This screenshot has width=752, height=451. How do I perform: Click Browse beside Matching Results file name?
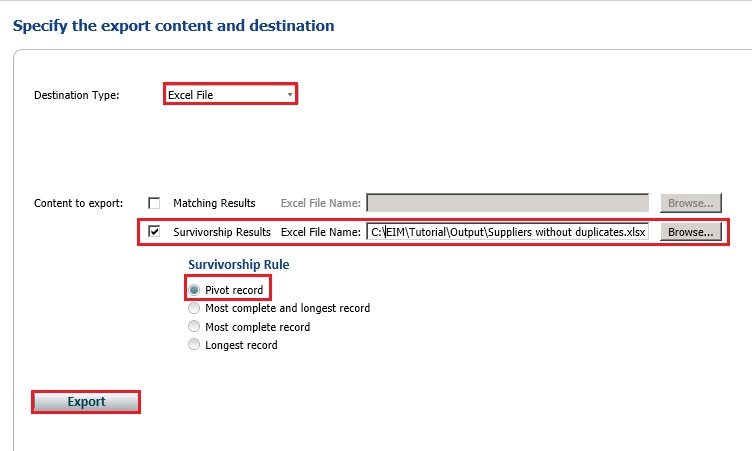(690, 203)
